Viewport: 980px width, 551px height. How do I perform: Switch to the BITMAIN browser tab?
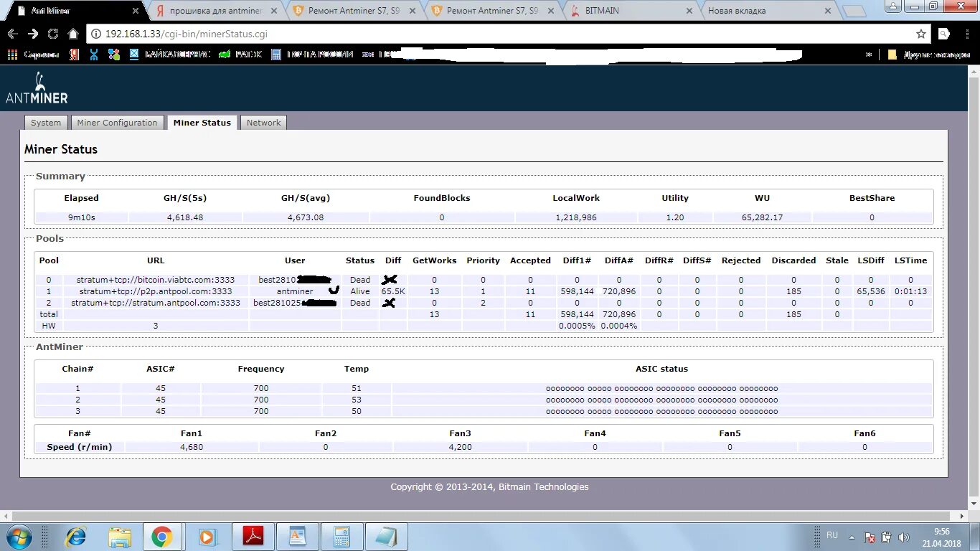pos(631,11)
